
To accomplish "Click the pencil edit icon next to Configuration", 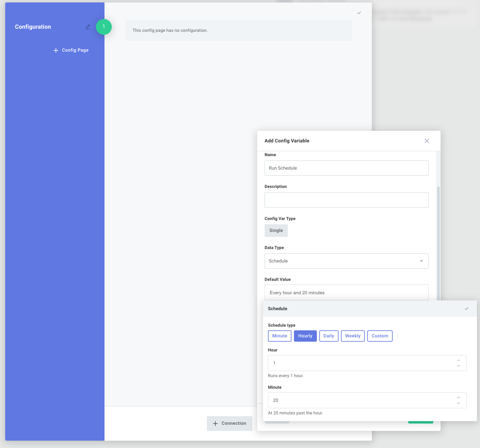I will coord(88,27).
